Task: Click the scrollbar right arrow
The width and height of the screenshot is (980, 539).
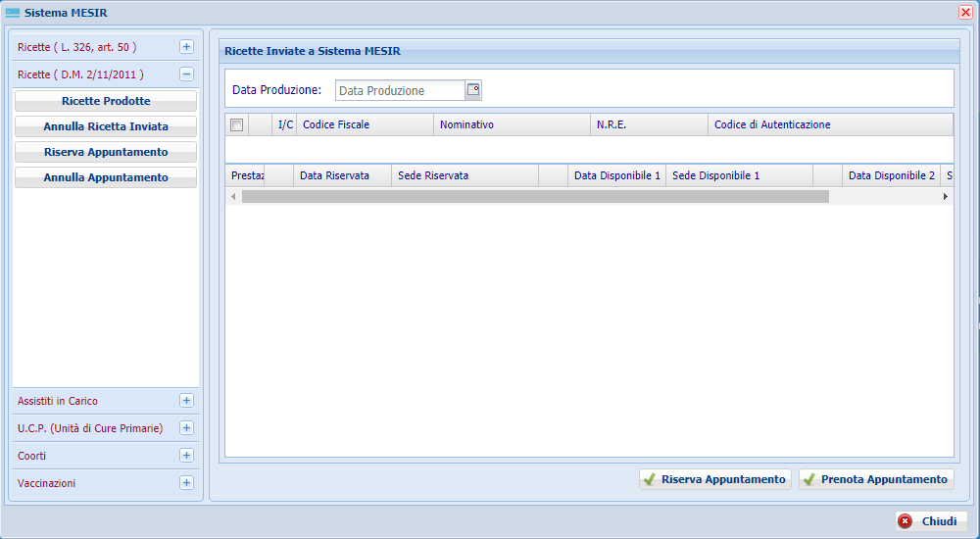Action: coord(945,196)
